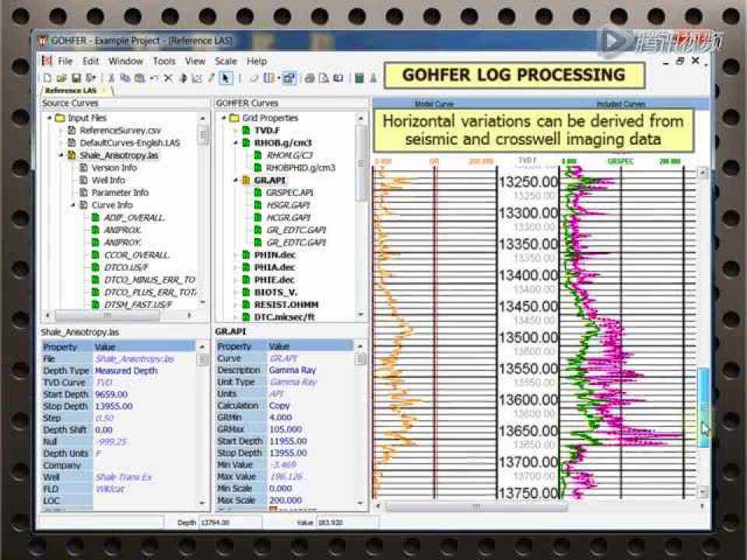Select the arrow pointer tool in toolbar
The width and height of the screenshot is (747, 560).
[x=226, y=78]
